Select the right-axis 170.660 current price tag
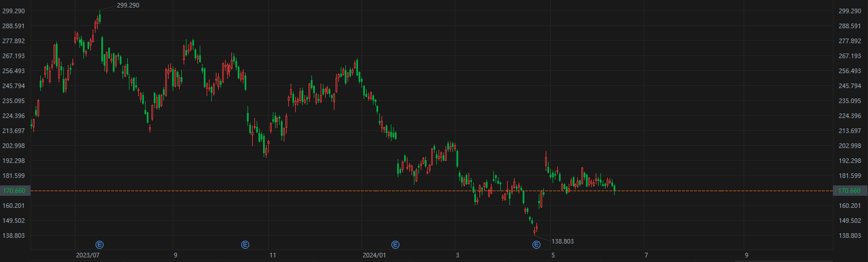This screenshot has width=868, height=262. (849, 191)
